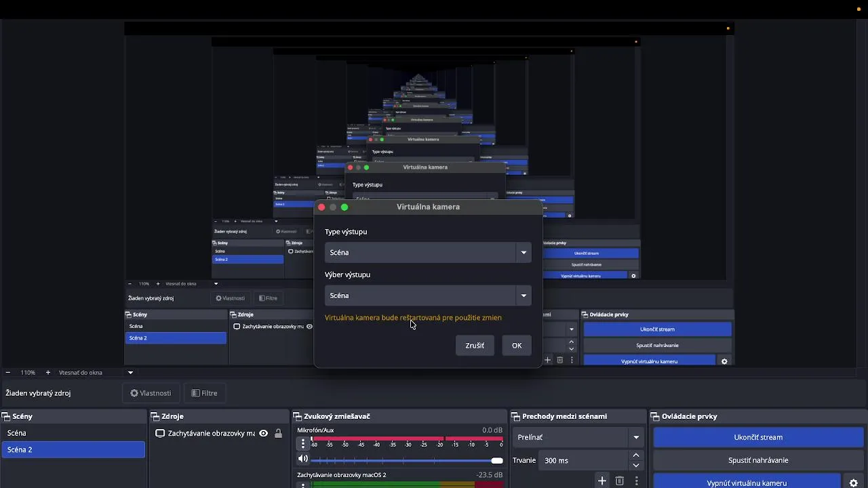Cancel dialog with Zrušiť button
This screenshot has width=868, height=488.
pos(475,346)
